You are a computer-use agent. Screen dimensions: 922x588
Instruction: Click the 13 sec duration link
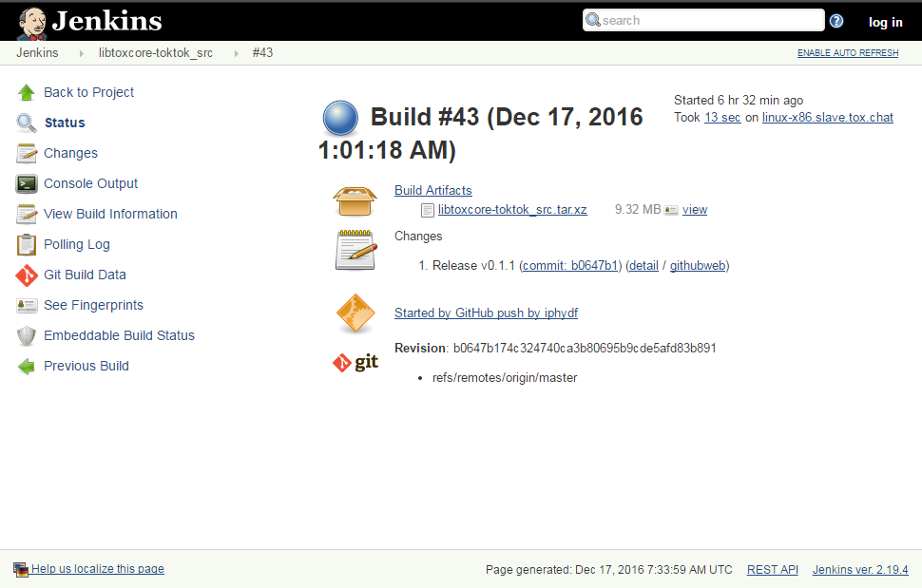[x=722, y=118]
